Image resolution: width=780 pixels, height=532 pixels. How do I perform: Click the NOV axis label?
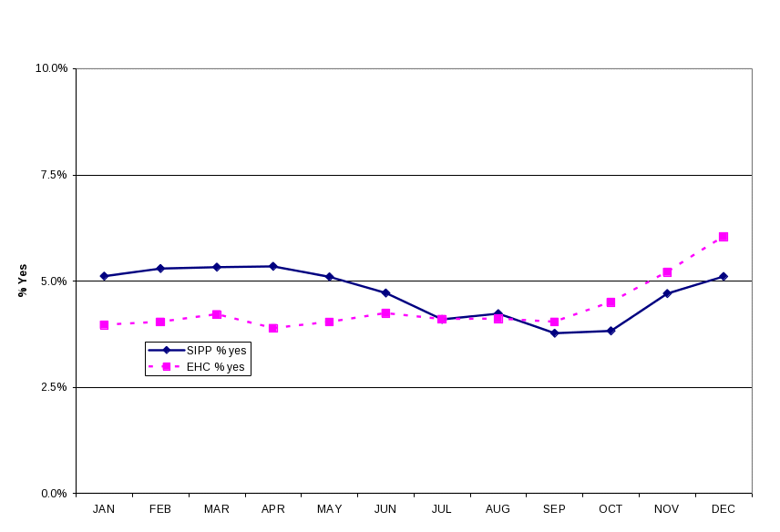[667, 509]
